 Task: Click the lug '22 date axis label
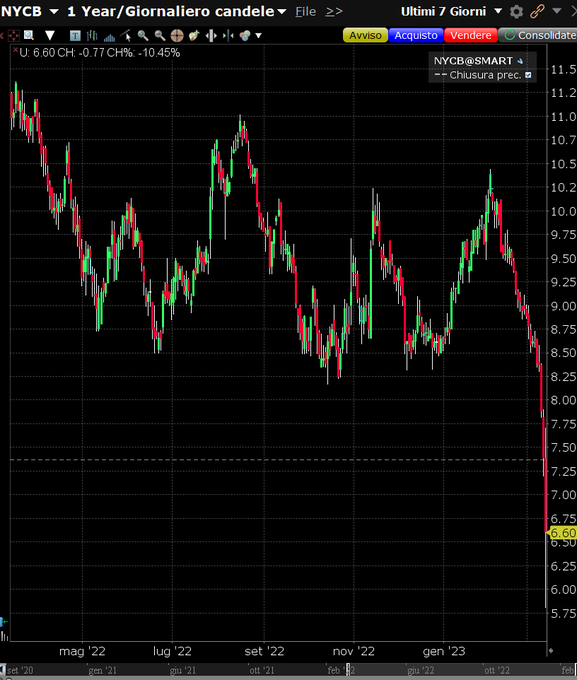pos(172,651)
